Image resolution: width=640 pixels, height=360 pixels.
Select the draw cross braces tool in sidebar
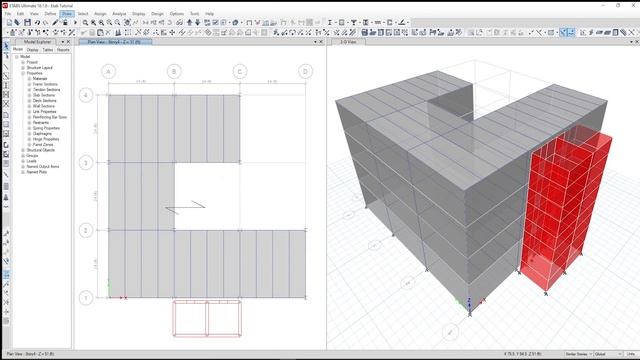6,104
